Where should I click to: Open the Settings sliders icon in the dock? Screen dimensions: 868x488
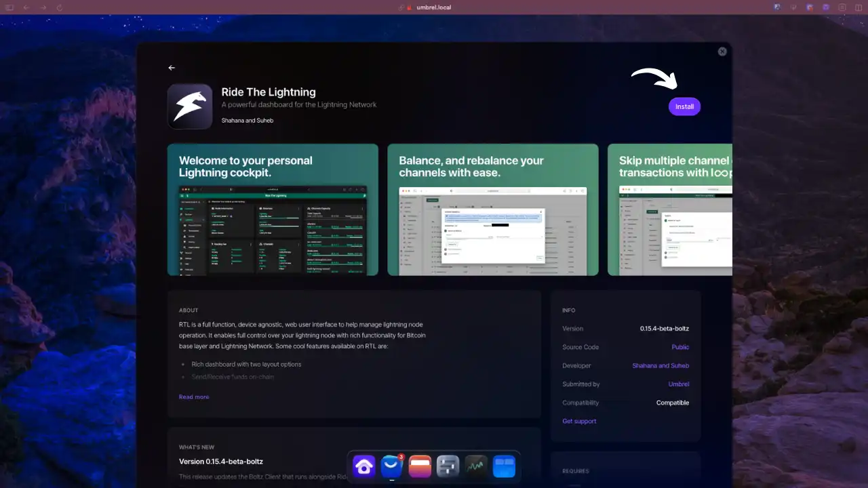[x=448, y=466]
